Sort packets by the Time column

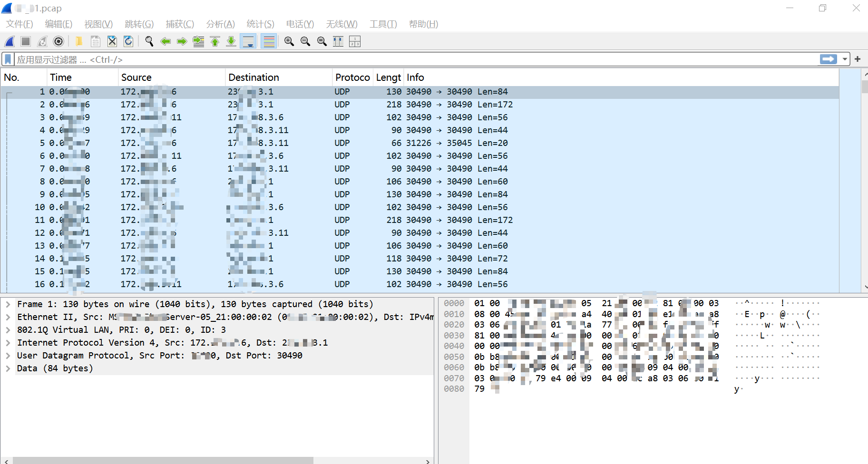pos(82,77)
